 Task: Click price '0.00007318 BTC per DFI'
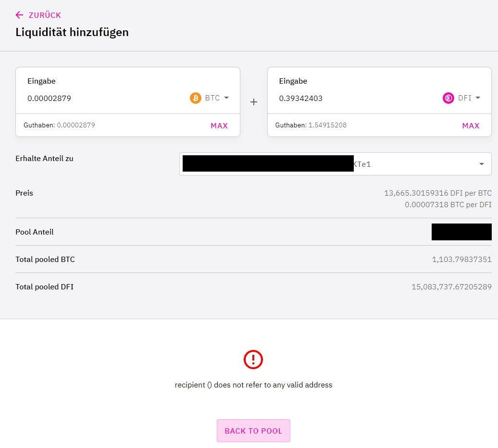coord(448,204)
